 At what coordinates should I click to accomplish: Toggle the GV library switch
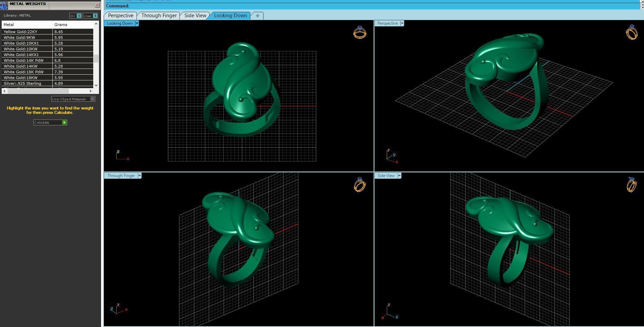click(75, 16)
